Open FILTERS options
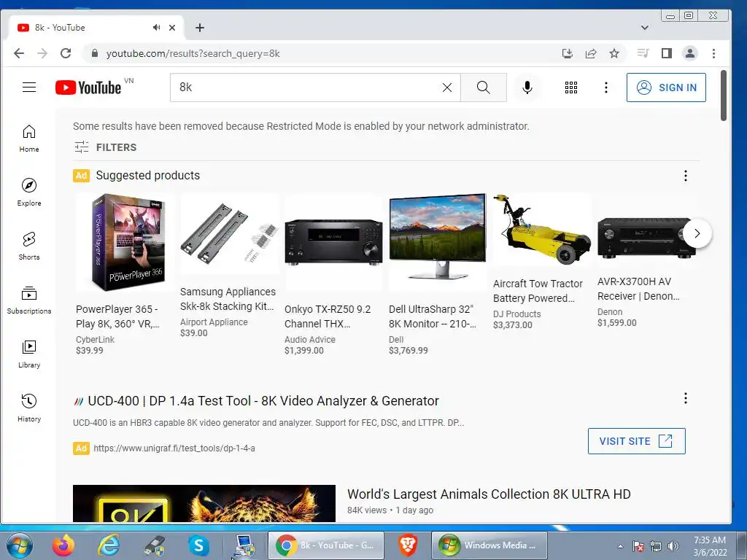The width and height of the screenshot is (747, 560). click(x=106, y=147)
